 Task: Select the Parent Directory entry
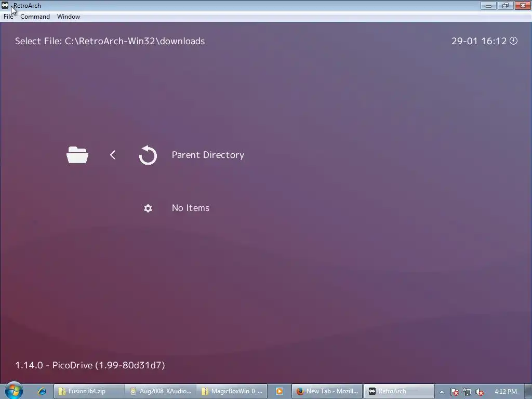click(x=208, y=155)
